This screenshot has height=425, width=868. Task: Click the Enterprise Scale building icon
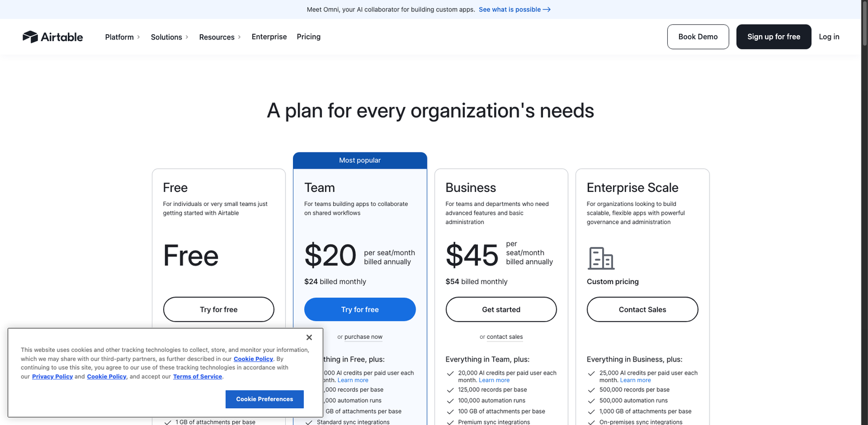(601, 259)
